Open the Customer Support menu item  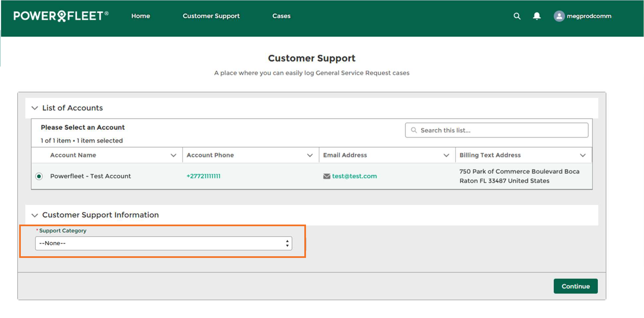point(211,16)
